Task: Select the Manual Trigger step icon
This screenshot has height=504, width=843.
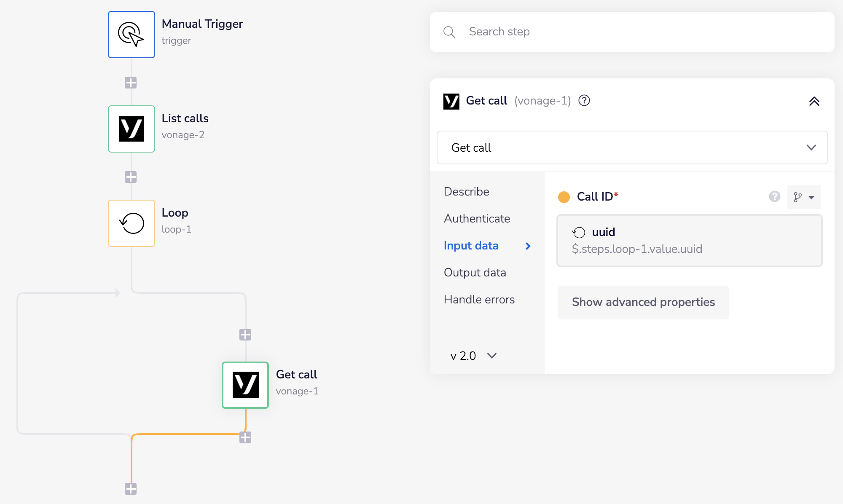Action: (132, 35)
